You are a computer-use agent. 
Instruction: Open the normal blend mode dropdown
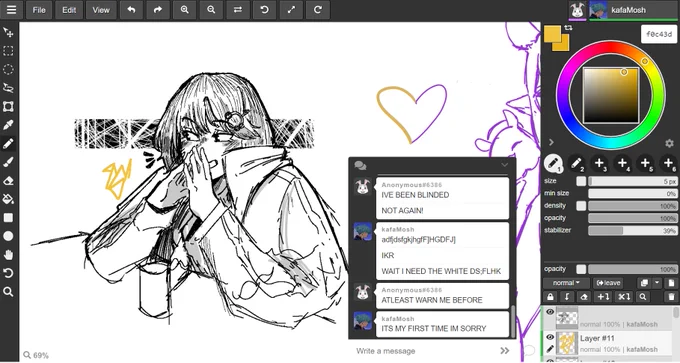click(566, 283)
